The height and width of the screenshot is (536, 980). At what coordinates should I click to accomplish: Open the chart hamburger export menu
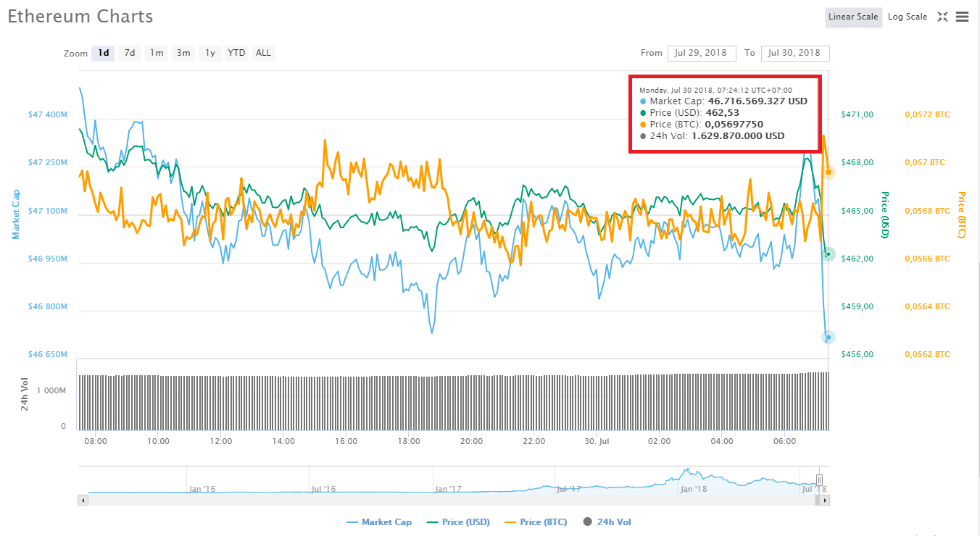coord(962,17)
